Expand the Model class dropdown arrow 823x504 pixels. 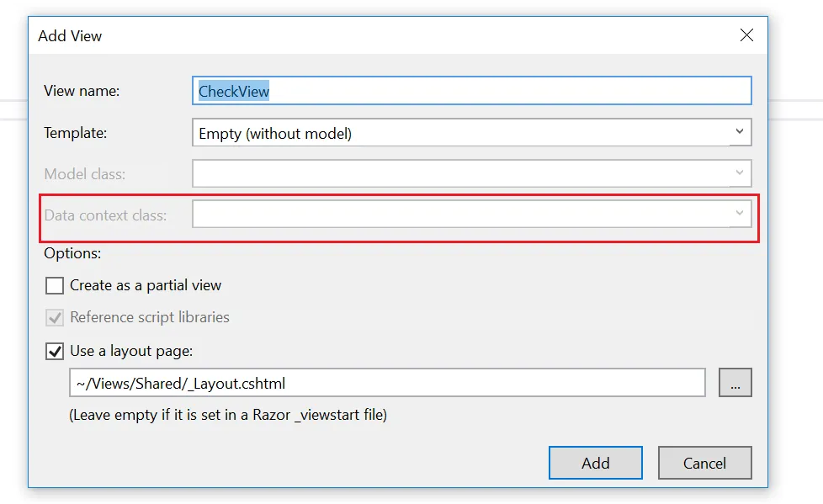[739, 173]
